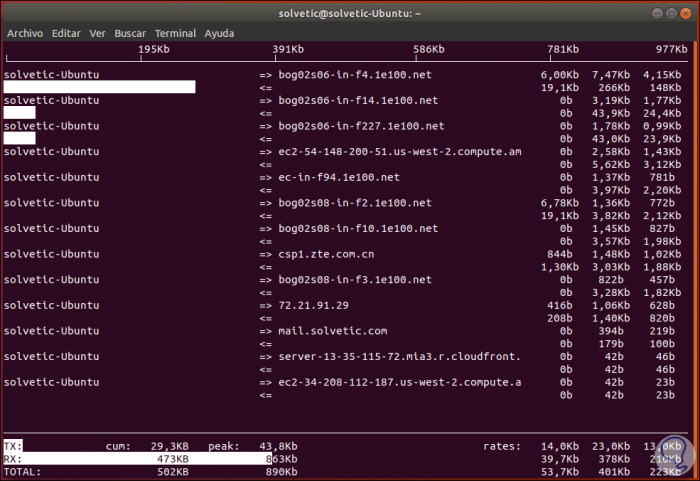This screenshot has width=700, height=481.
Task: Click the RX: label
Action: coord(12,459)
